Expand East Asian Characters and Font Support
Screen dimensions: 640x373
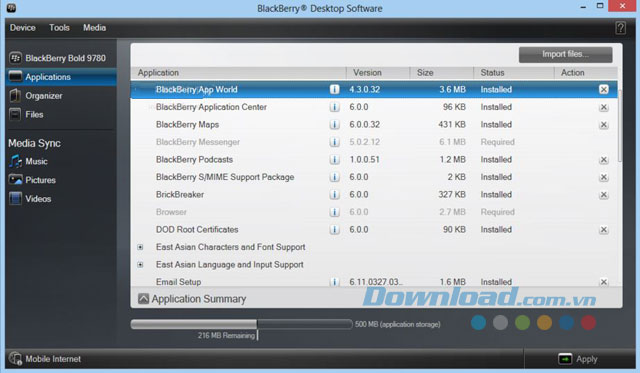[140, 247]
